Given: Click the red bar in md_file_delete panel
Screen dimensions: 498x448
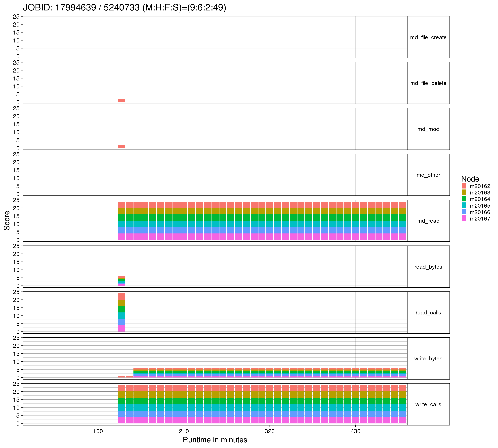Looking at the screenshot, I should [121, 100].
